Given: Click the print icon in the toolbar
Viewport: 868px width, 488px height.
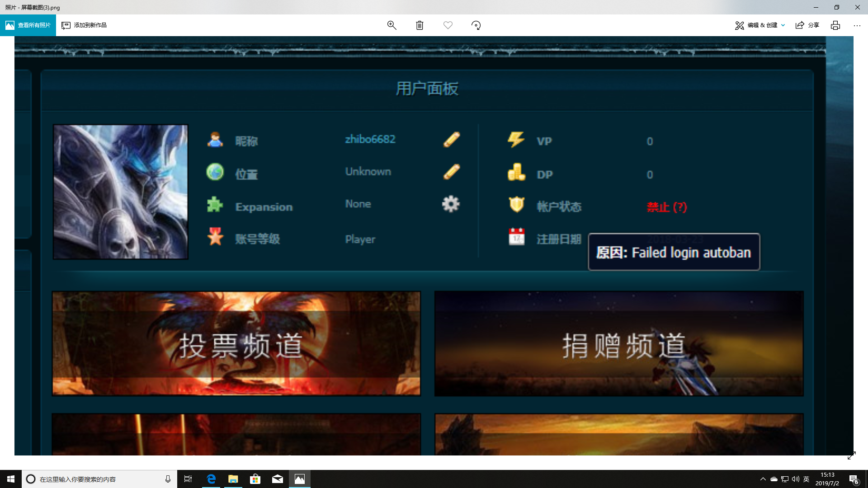Looking at the screenshot, I should click(x=835, y=25).
